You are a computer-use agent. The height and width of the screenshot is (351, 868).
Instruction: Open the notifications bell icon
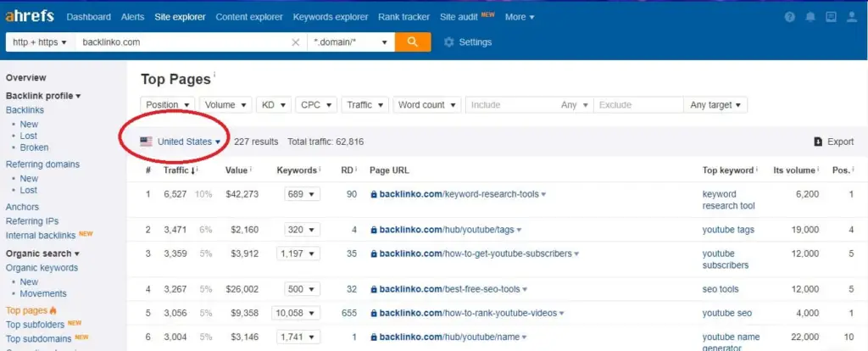[x=810, y=17]
